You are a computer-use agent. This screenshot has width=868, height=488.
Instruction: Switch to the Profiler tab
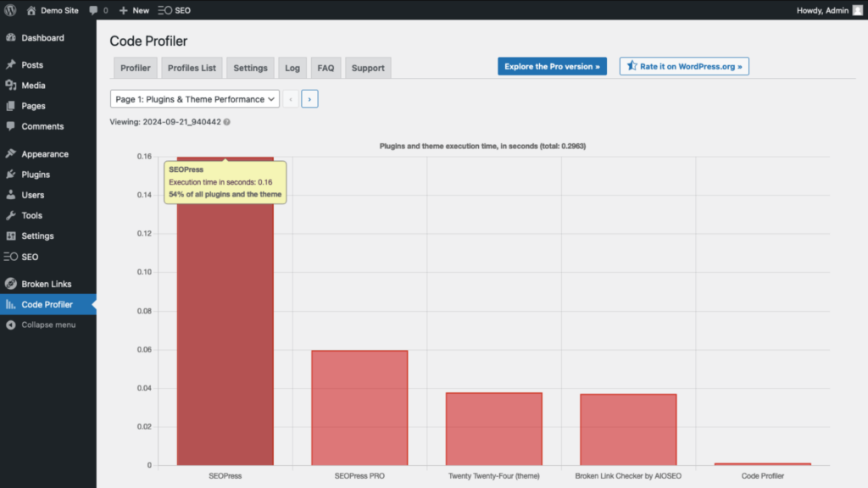tap(136, 68)
